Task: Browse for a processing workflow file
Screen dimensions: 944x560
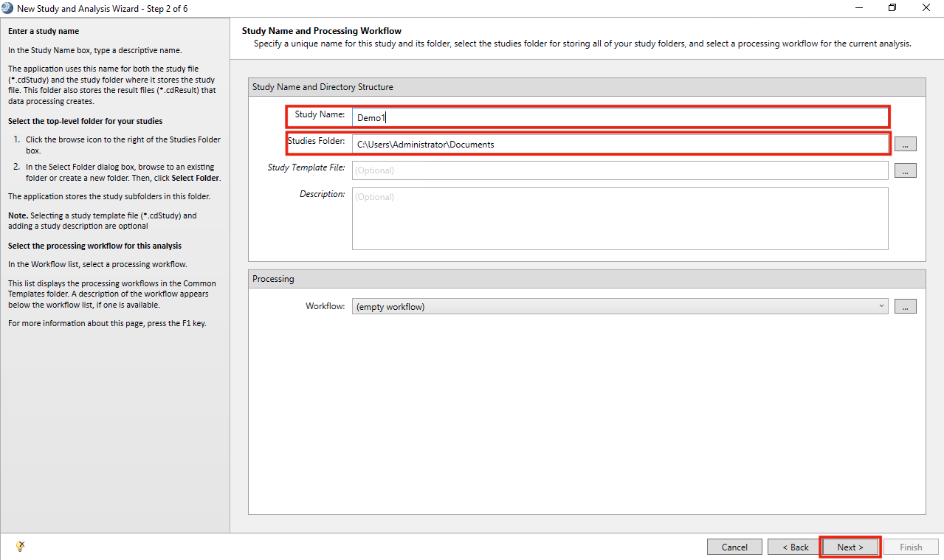Action: (x=905, y=306)
